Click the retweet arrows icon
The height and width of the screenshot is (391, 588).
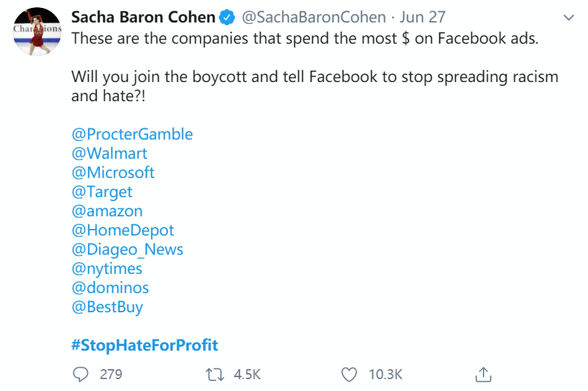[215, 374]
